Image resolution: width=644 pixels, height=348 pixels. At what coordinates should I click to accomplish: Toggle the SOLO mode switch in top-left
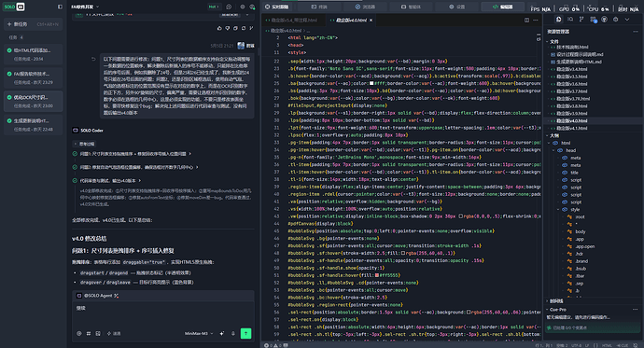tap(14, 7)
